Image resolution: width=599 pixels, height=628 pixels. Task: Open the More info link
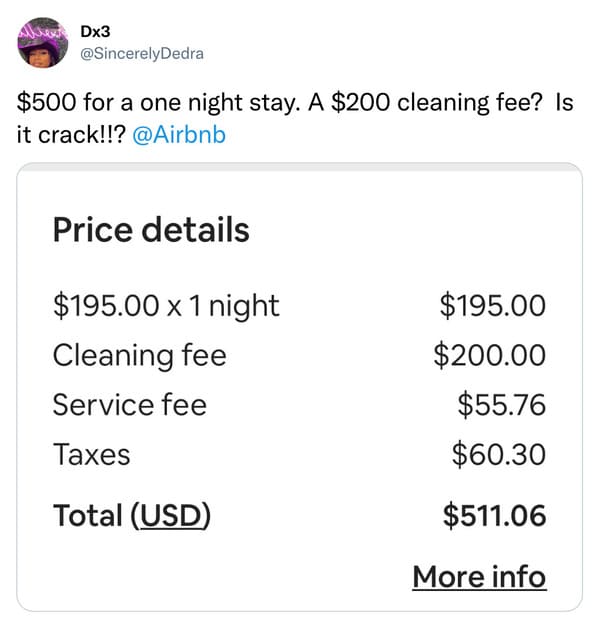pos(479,577)
